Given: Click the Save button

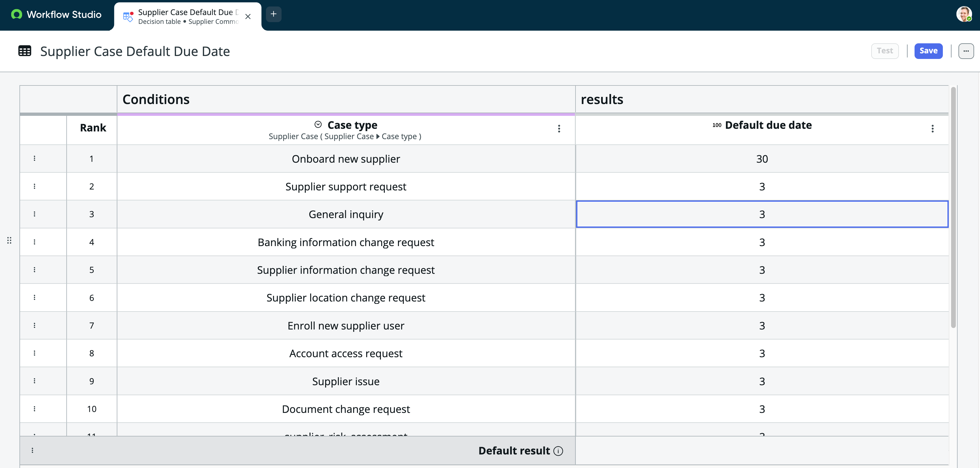Looking at the screenshot, I should click(928, 51).
